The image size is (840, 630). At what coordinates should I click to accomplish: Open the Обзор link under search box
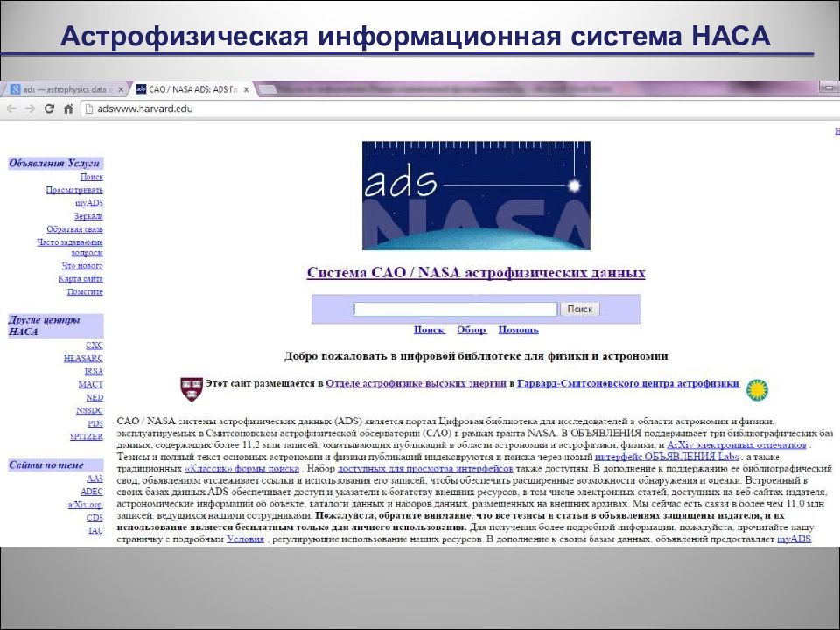pos(472,330)
